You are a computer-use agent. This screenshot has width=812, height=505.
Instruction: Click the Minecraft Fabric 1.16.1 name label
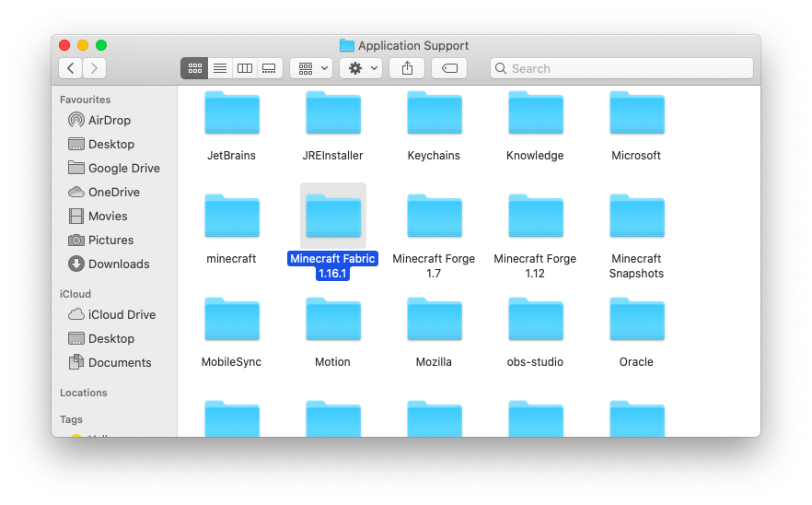point(332,266)
